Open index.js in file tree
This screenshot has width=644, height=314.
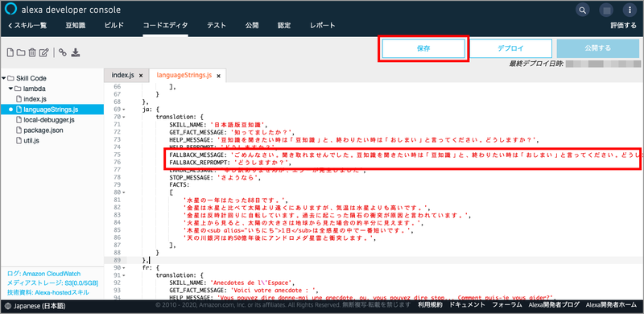pos(35,99)
